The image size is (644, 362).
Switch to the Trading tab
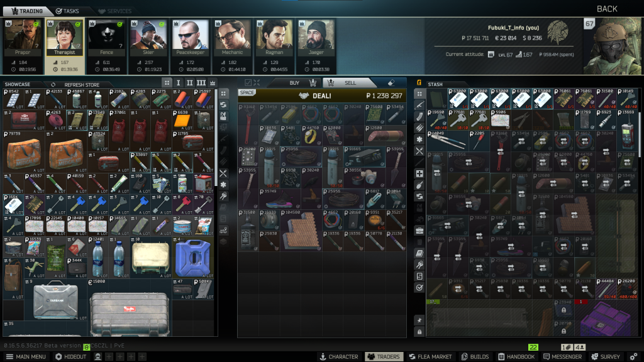(x=27, y=11)
